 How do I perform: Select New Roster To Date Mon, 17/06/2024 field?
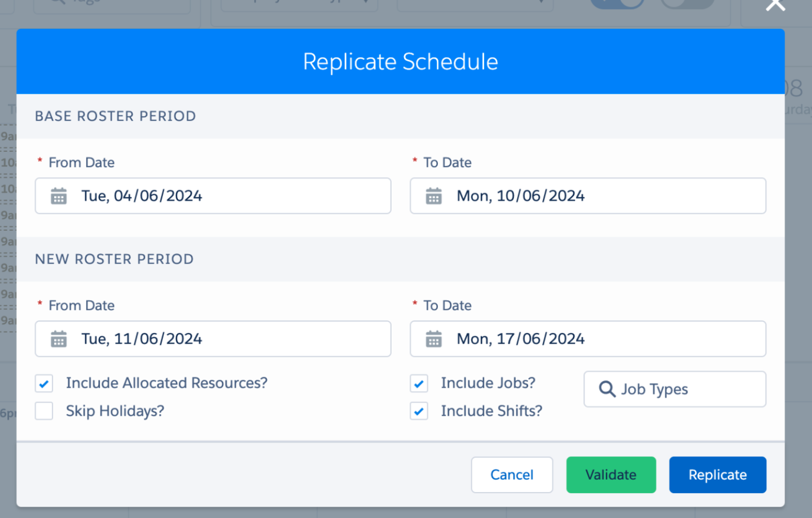(x=588, y=339)
